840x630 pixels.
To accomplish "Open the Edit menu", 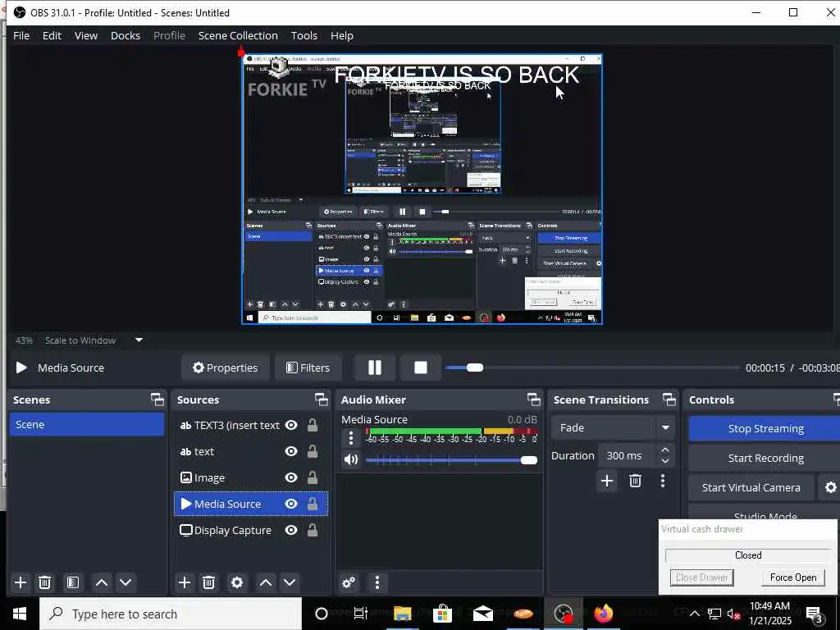I will point(52,35).
